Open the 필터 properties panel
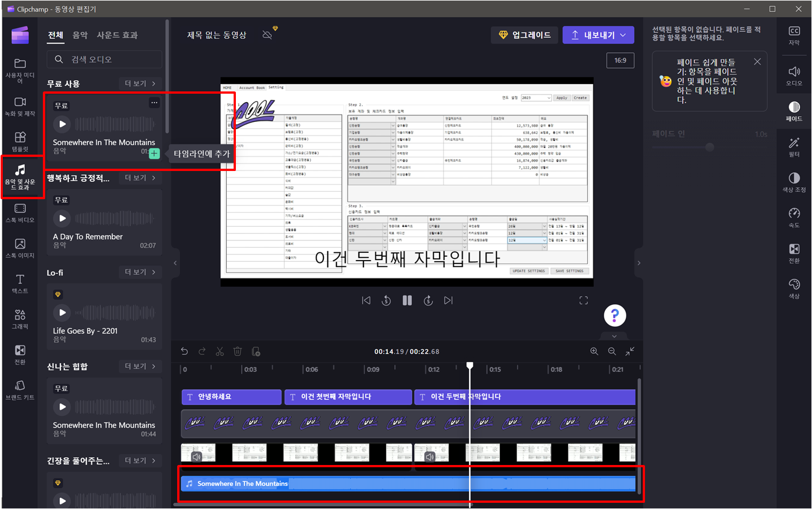Screen dimensions: 812x509 (x=794, y=147)
